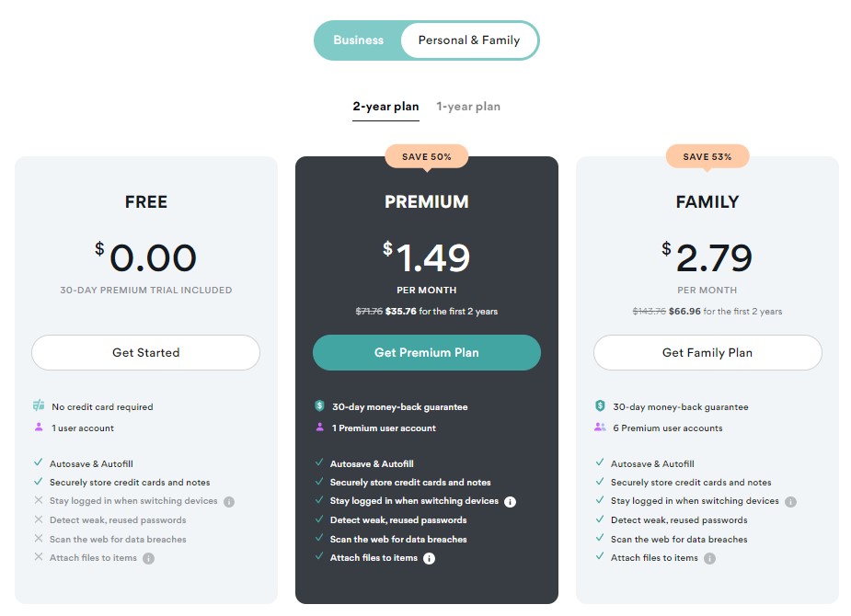Click the SAVE 50% badge on Premium
The width and height of the screenshot is (851, 616).
coord(427,156)
